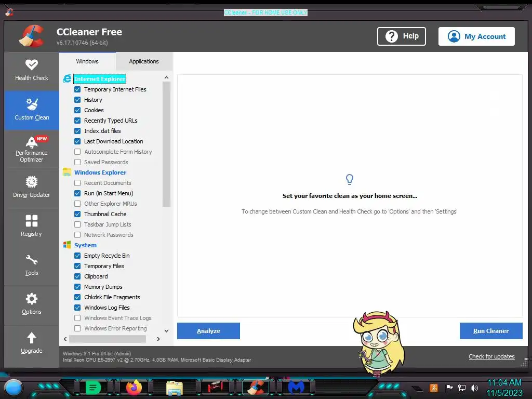Switch to CCleaner taskbar icon

(256, 388)
